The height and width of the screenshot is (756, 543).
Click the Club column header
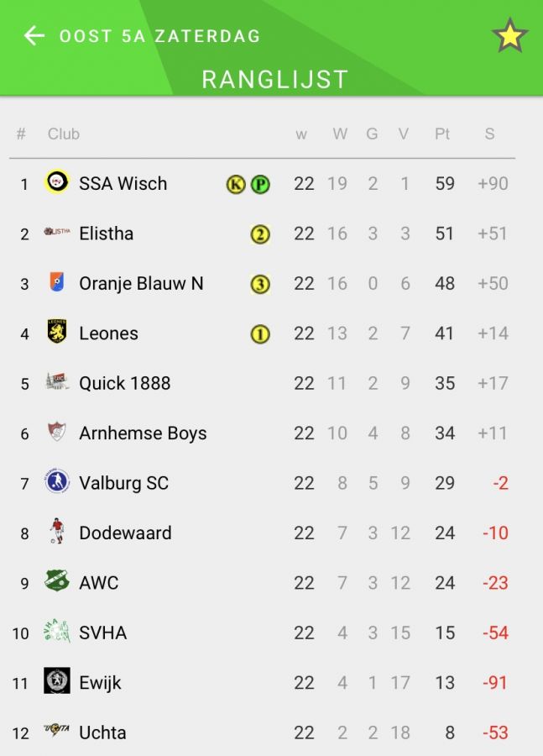[x=64, y=134]
